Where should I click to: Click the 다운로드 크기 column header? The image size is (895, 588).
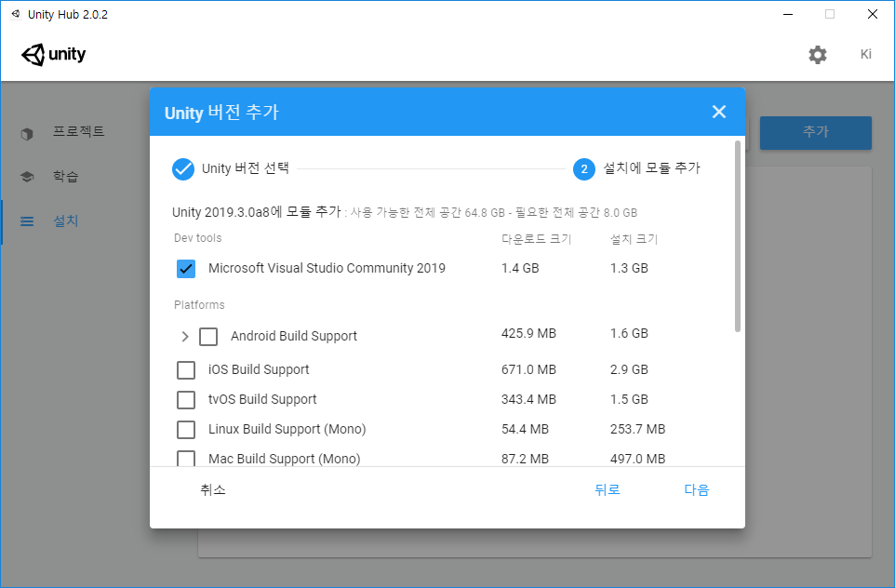(x=536, y=238)
